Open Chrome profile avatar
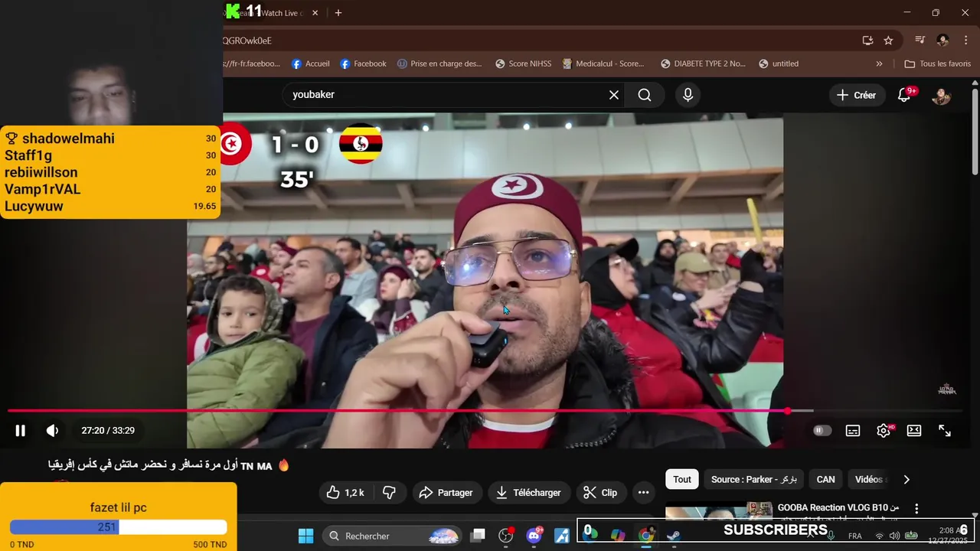 point(942,41)
